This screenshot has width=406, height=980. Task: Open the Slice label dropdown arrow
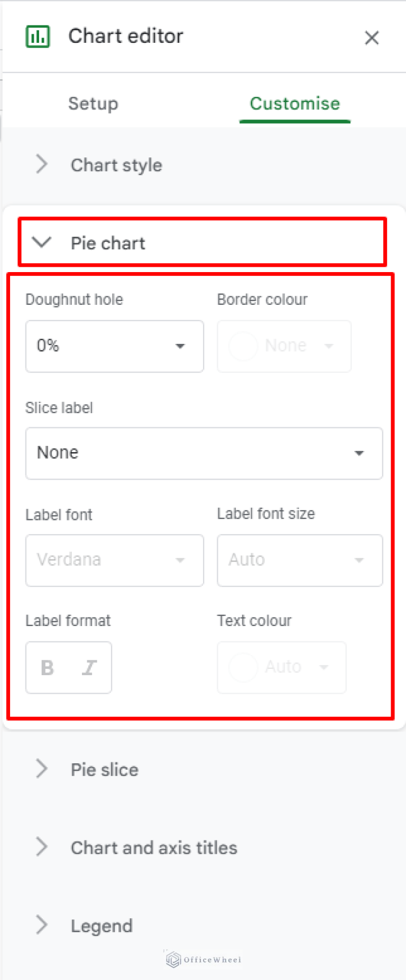[359, 453]
